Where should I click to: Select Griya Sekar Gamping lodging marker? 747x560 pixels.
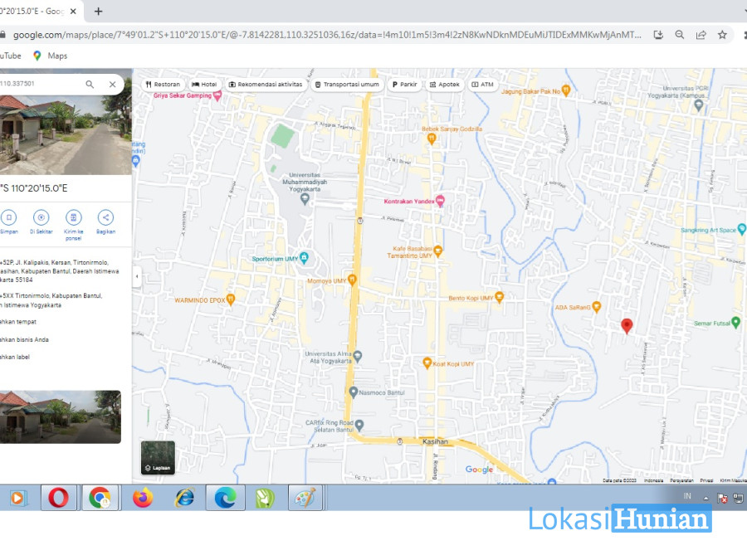(217, 95)
